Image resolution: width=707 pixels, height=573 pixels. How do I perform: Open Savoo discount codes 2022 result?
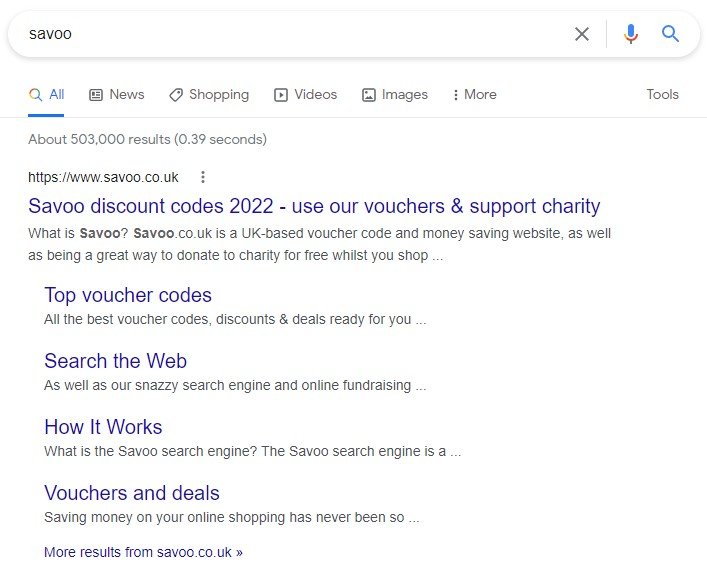(x=314, y=206)
